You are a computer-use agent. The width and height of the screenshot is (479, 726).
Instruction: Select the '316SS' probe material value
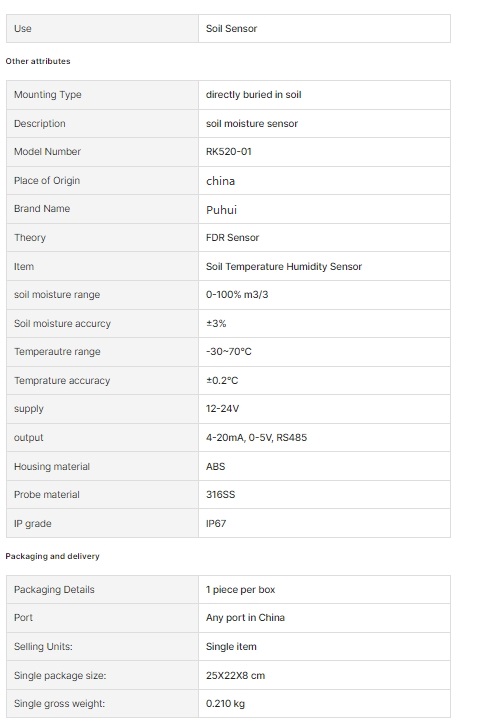tap(220, 495)
